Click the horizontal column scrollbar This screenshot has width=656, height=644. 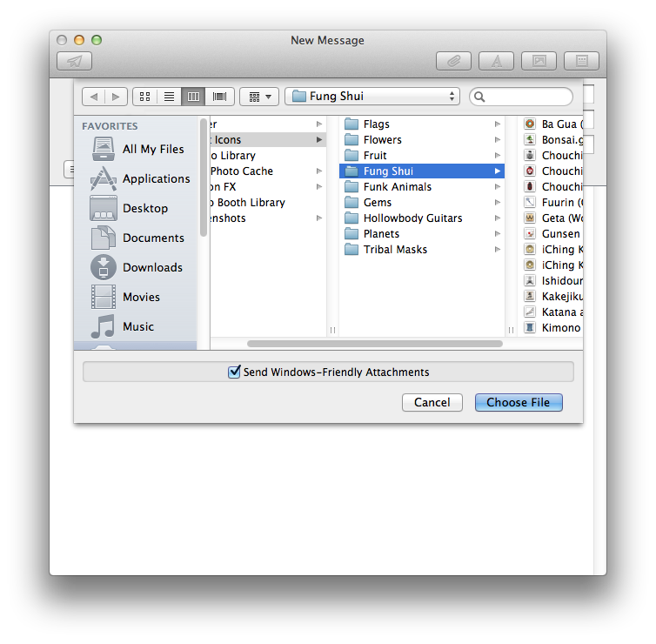[x=375, y=344]
